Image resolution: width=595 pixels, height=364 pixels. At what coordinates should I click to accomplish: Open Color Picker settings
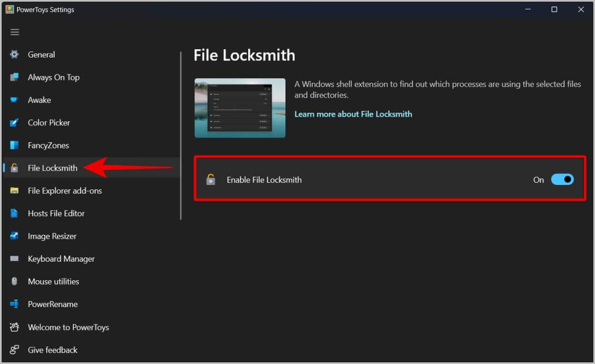[49, 123]
